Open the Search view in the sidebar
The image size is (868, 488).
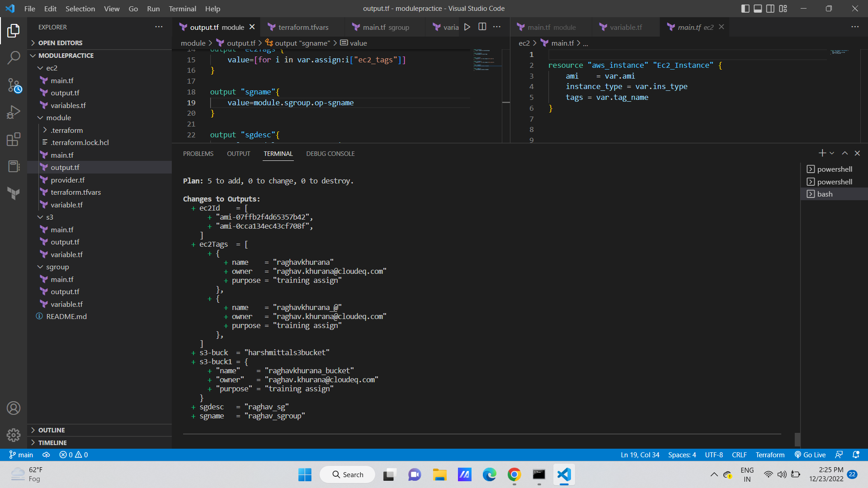pyautogui.click(x=14, y=58)
